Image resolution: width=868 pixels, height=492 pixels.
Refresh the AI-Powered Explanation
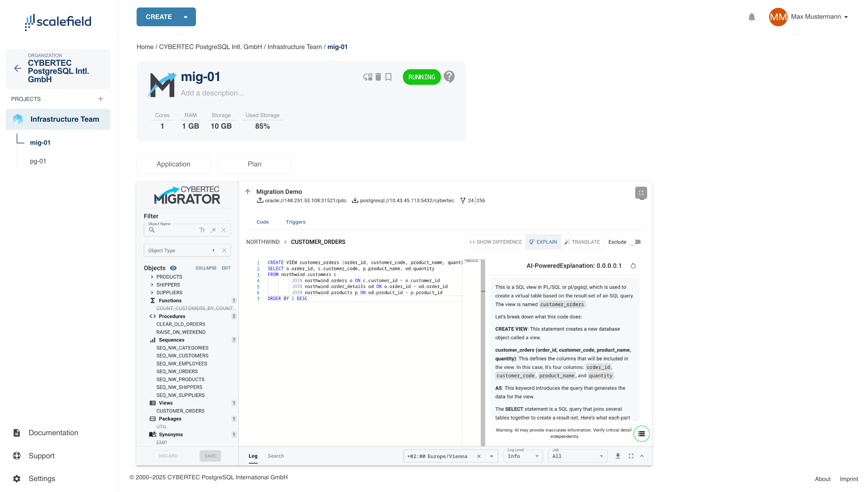pyautogui.click(x=633, y=266)
